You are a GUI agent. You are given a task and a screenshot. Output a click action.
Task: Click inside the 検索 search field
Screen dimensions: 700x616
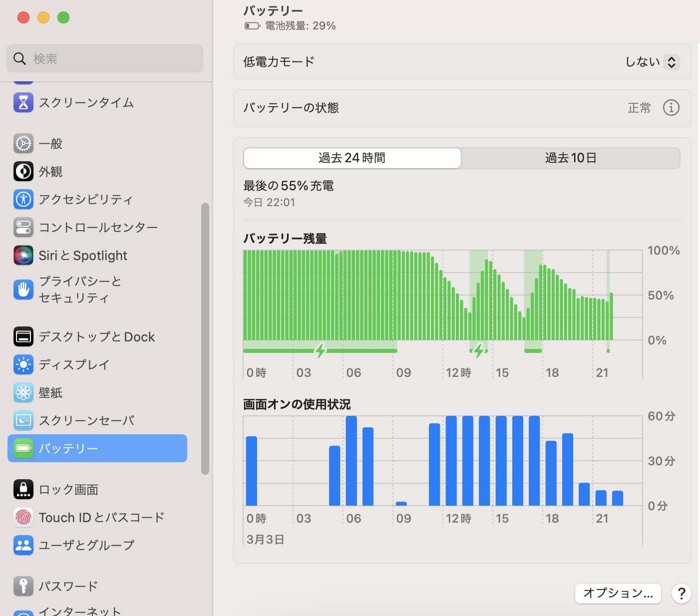click(104, 58)
